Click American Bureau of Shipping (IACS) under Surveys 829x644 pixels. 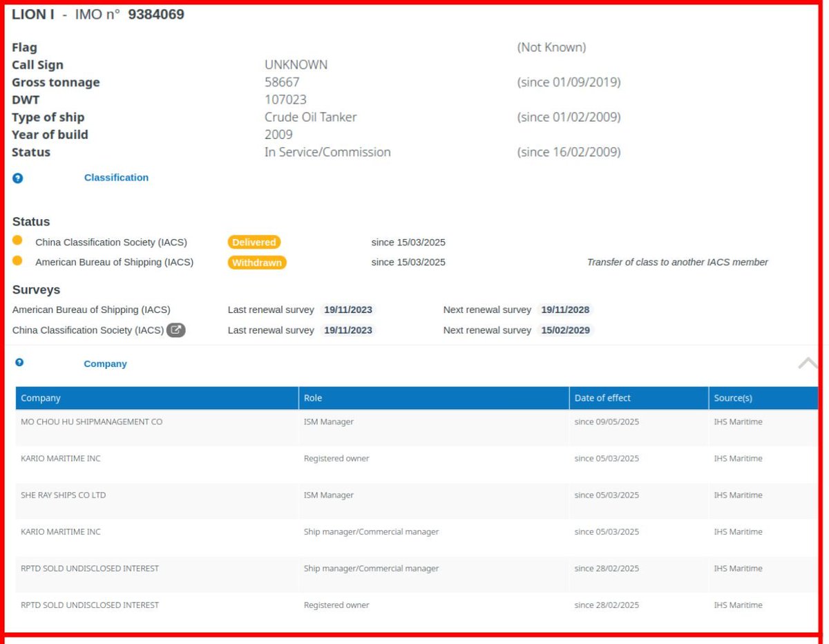point(91,310)
